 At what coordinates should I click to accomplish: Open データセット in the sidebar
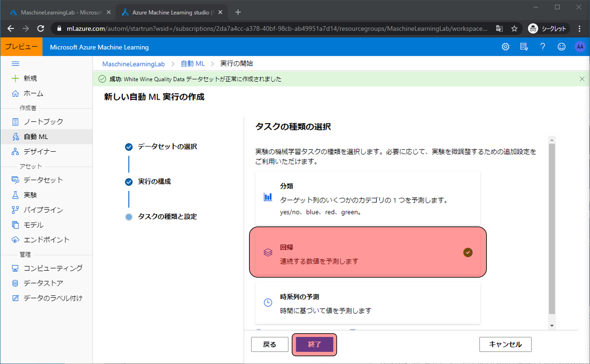[43, 180]
